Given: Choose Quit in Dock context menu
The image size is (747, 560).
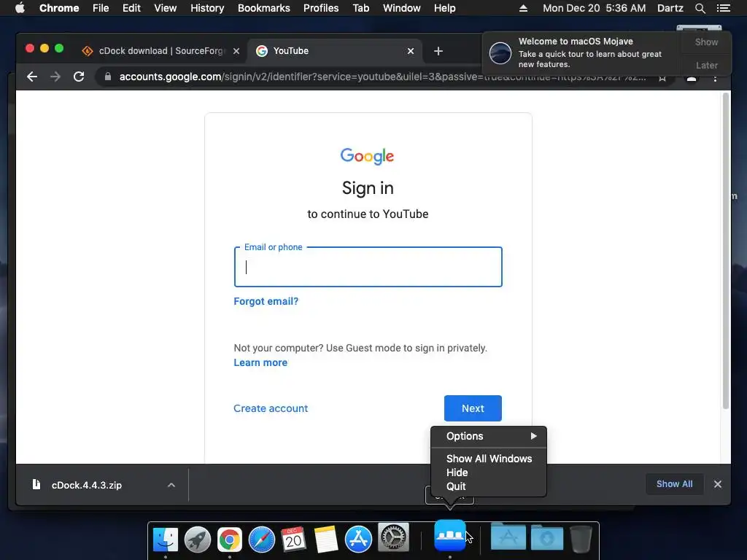Looking at the screenshot, I should 489,486.
